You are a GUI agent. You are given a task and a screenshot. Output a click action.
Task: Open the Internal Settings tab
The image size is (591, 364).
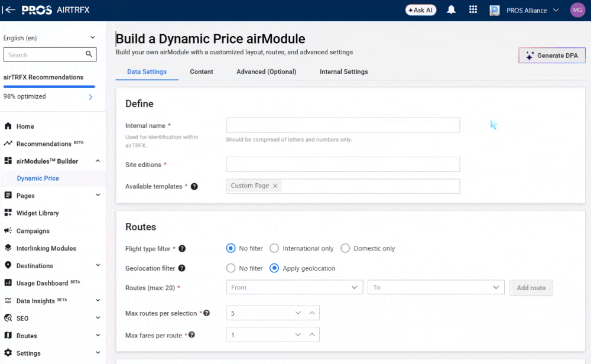(344, 71)
